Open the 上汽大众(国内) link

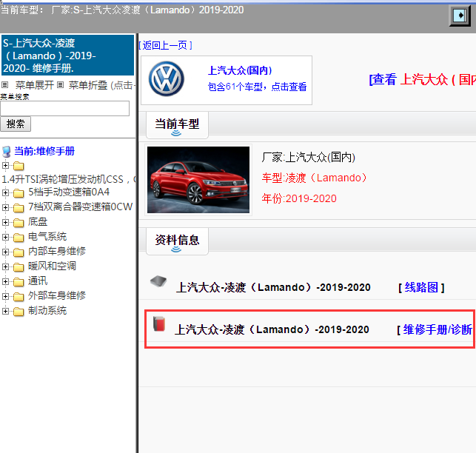(x=240, y=70)
